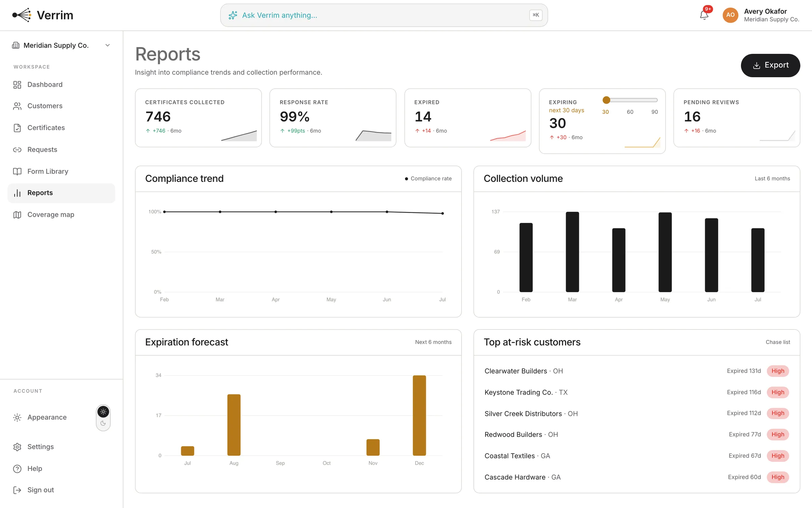Open the Dashboard page
Viewport: 812px width, 508px height.
(x=61, y=85)
